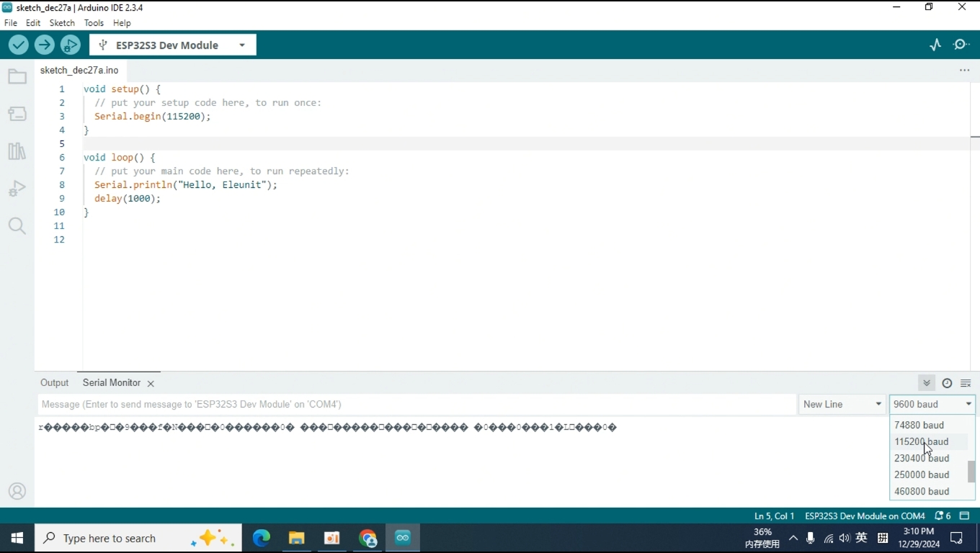Screen dimensions: 980x553
Task: Open the volume icon in system tray
Action: click(845, 538)
